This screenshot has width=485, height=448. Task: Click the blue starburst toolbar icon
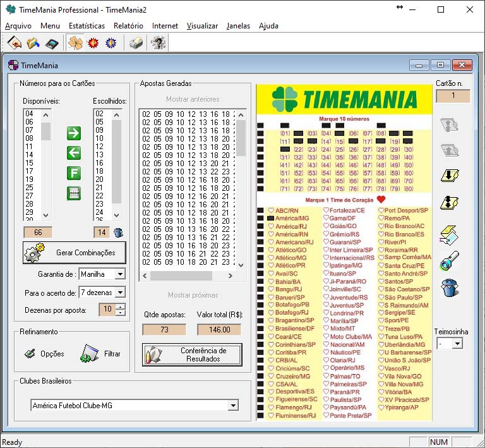click(x=111, y=43)
